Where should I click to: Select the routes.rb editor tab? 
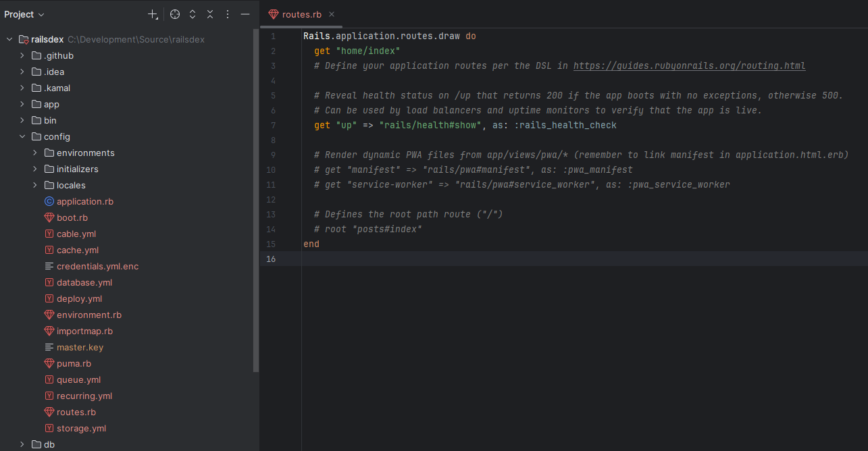pos(296,14)
